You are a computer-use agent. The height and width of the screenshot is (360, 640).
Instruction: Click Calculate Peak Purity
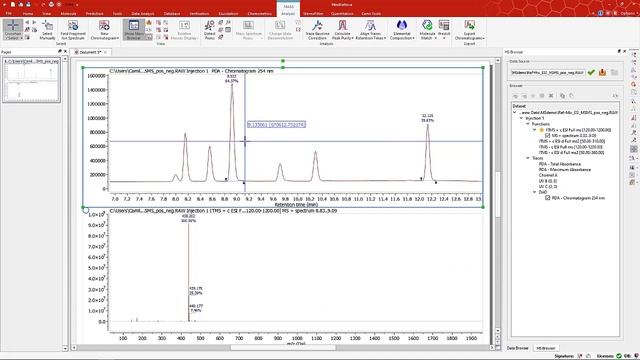pyautogui.click(x=342, y=29)
